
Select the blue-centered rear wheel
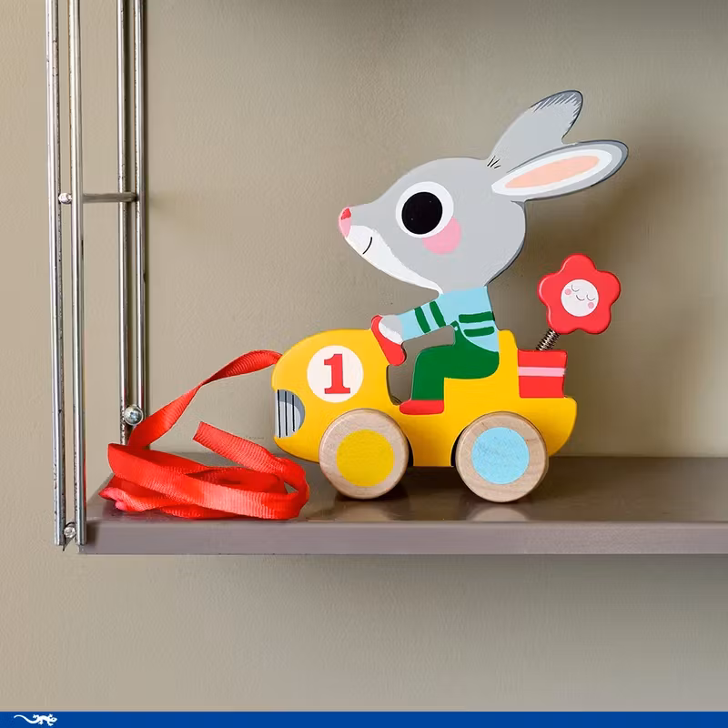pyautogui.click(x=500, y=456)
